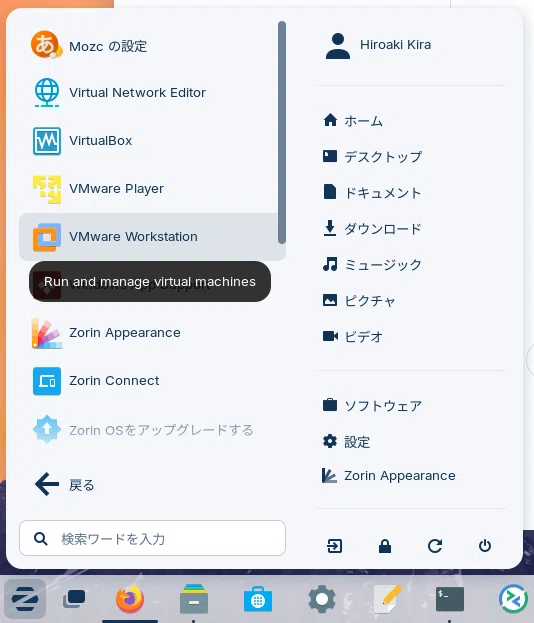Open Terminal from the taskbar

tap(450, 599)
